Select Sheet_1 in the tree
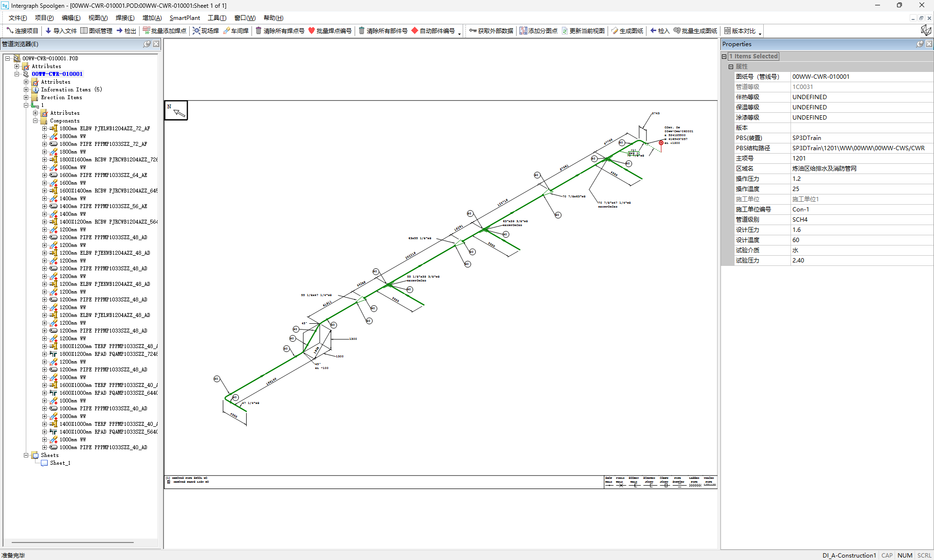 point(60,463)
